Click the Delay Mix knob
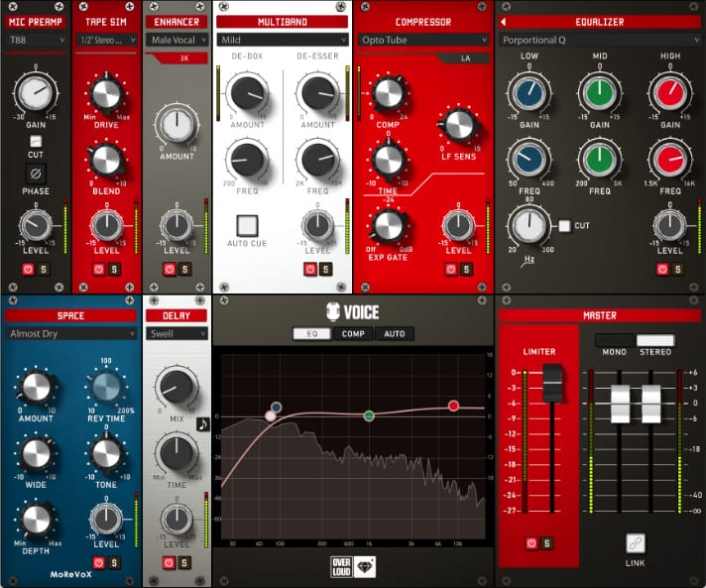The image size is (706, 588). [176, 387]
